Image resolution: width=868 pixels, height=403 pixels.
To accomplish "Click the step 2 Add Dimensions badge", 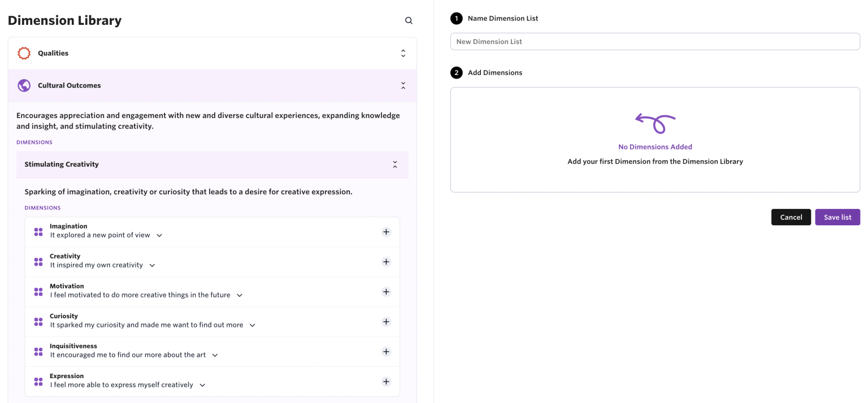I will [456, 72].
